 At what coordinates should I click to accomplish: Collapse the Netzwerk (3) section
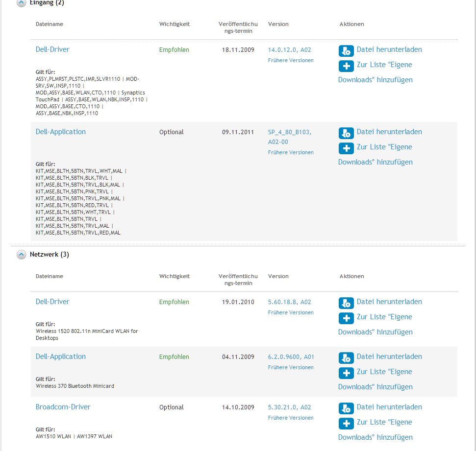[x=21, y=255]
